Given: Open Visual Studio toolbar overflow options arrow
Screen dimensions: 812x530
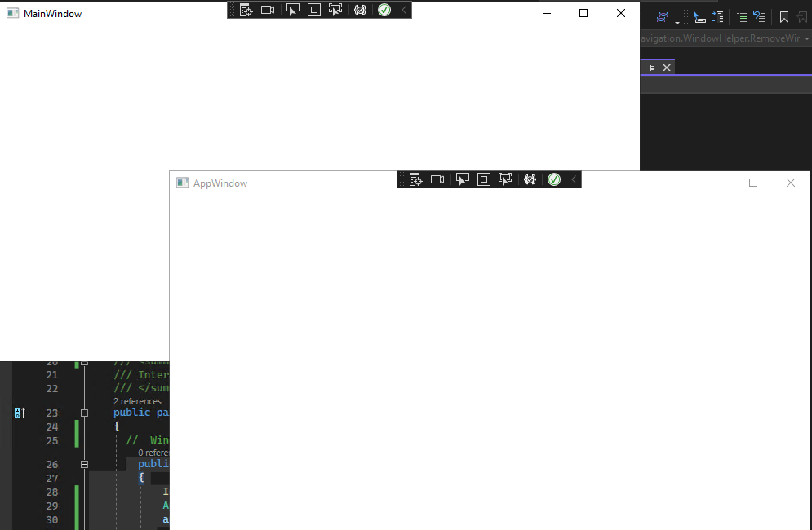Looking at the screenshot, I should [x=677, y=22].
